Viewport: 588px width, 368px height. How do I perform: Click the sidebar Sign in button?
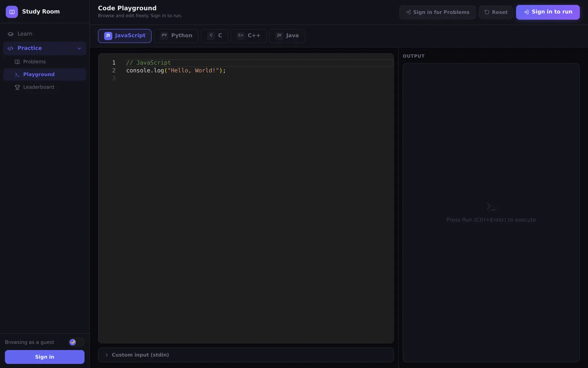click(x=44, y=357)
